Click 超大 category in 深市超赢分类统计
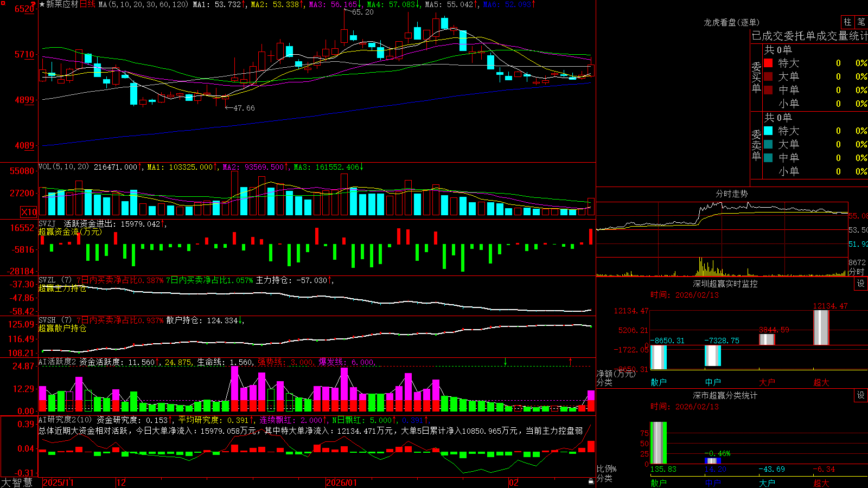This screenshot has width=868, height=488. [821, 483]
